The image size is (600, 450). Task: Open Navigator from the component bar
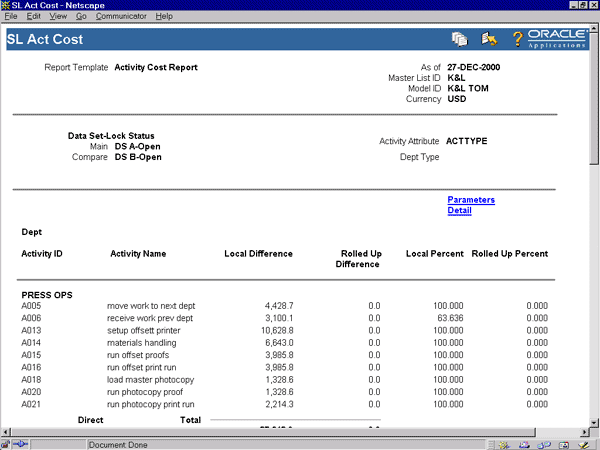tap(504, 443)
